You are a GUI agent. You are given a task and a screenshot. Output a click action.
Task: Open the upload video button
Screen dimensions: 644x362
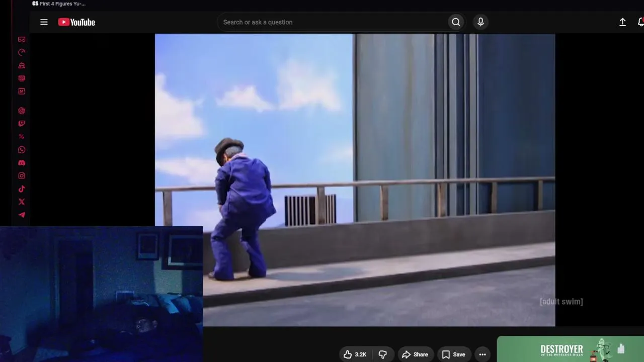[622, 22]
